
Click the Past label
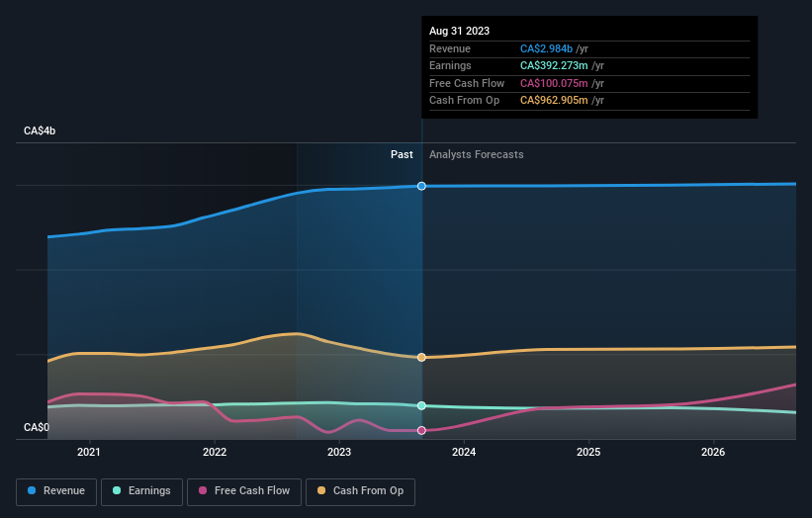402,155
